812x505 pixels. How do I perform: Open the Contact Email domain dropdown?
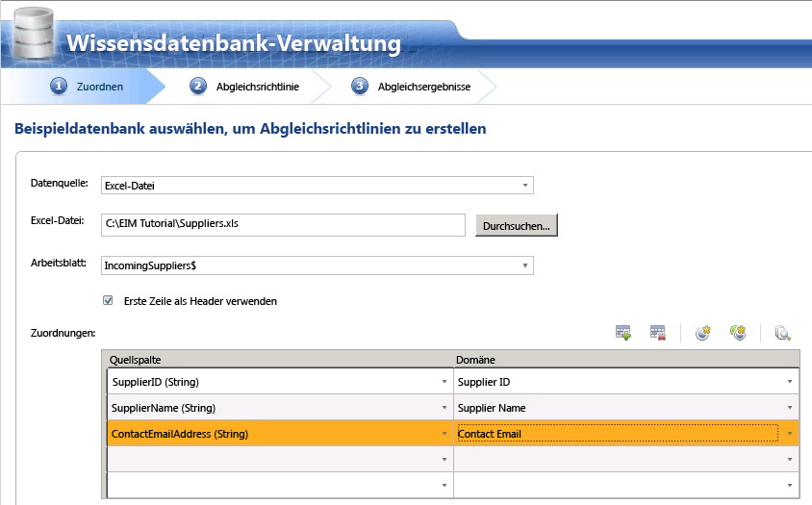pos(790,434)
